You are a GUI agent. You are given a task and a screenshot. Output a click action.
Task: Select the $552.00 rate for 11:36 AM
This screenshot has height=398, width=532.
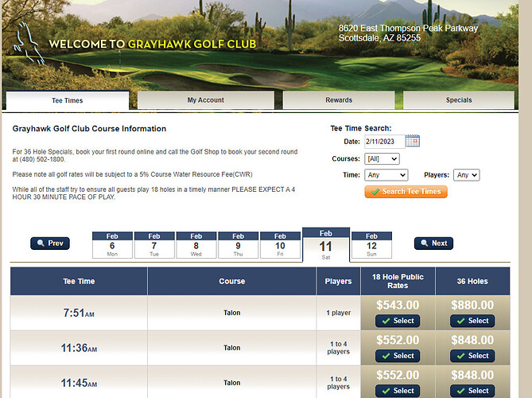398,356
